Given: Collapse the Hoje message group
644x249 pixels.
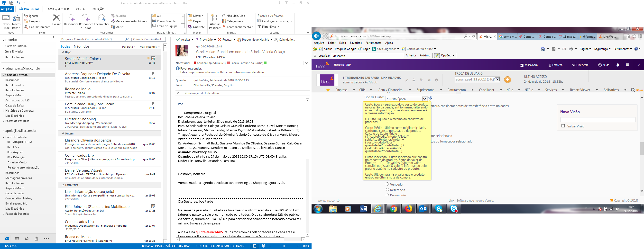Looking at the screenshot, I should 63,52.
